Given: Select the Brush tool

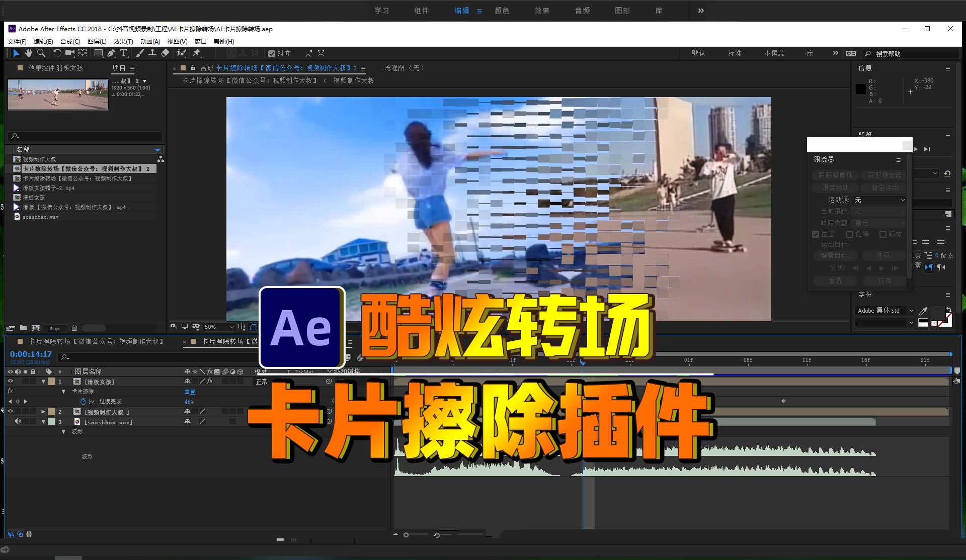Looking at the screenshot, I should click(x=139, y=53).
